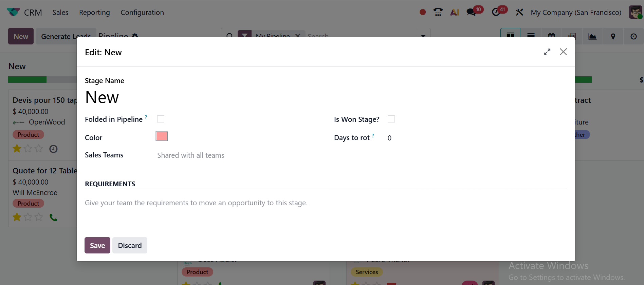The height and width of the screenshot is (285, 644).
Task: Pick the stage color swatch
Action: point(162,136)
